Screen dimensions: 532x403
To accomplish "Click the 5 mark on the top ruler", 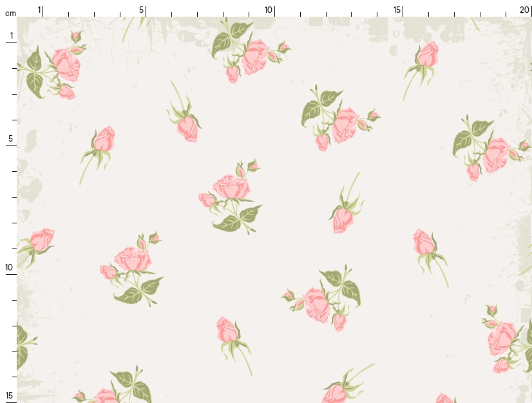I will tap(142, 10).
